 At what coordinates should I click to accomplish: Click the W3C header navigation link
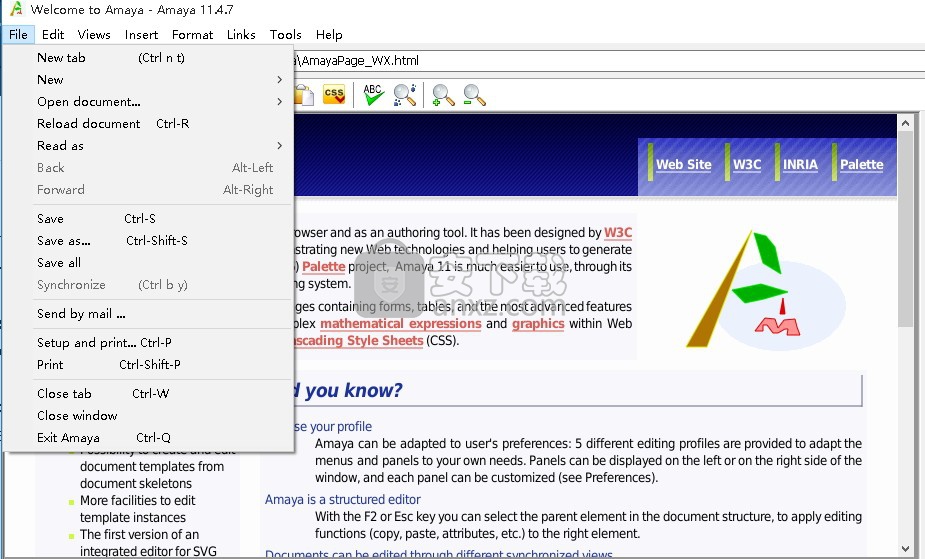click(747, 165)
